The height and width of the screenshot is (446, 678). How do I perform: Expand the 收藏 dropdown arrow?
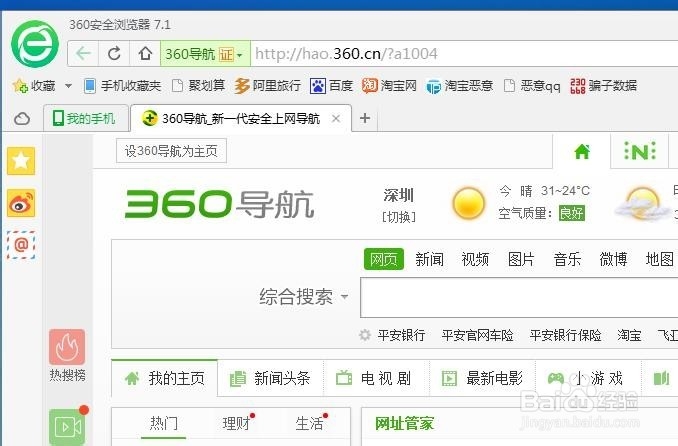click(68, 86)
